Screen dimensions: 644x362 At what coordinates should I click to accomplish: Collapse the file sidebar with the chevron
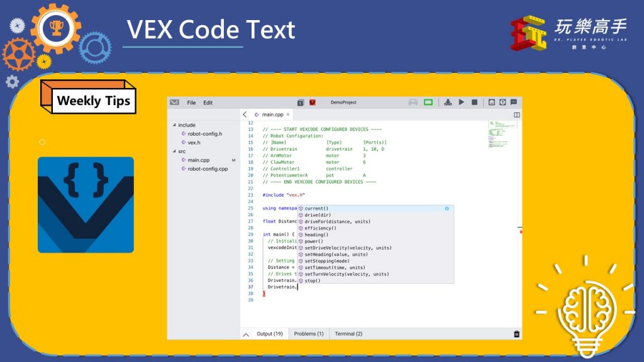pos(245,114)
